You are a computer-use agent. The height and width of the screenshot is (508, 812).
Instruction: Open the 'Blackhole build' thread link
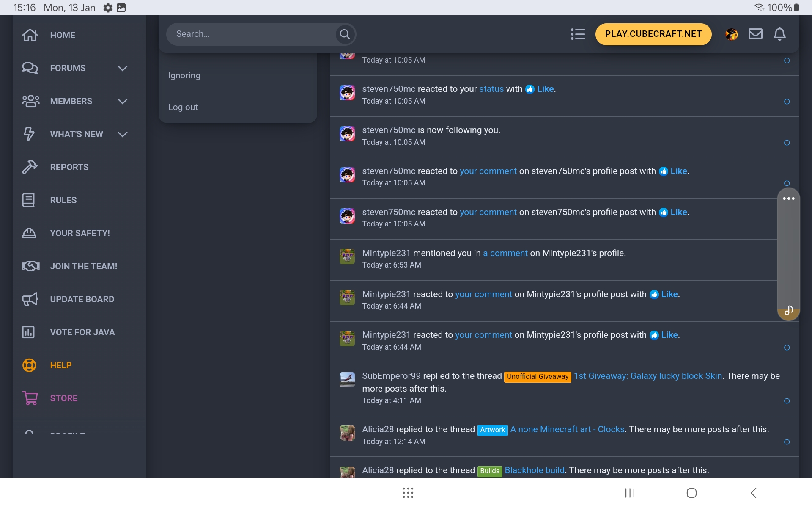click(535, 471)
